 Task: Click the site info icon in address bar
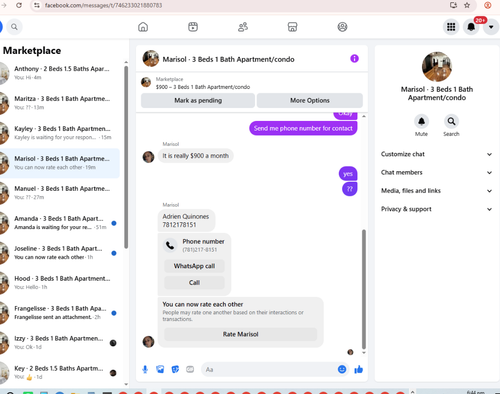pyautogui.click(x=37, y=5)
